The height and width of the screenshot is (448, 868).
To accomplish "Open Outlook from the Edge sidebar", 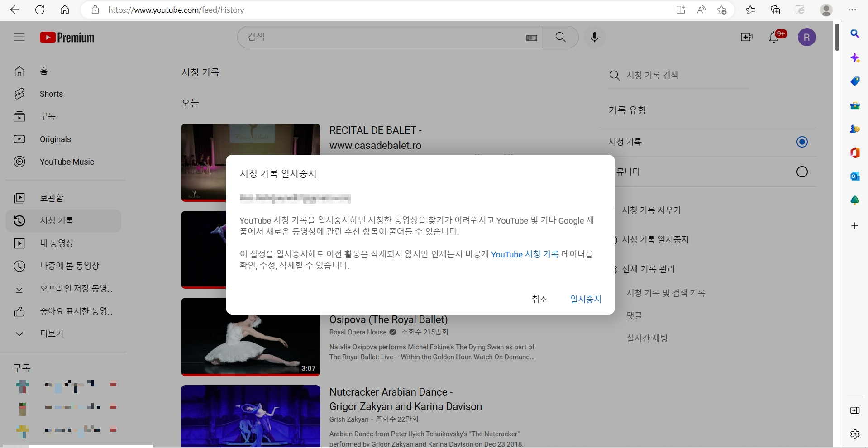I will [855, 176].
